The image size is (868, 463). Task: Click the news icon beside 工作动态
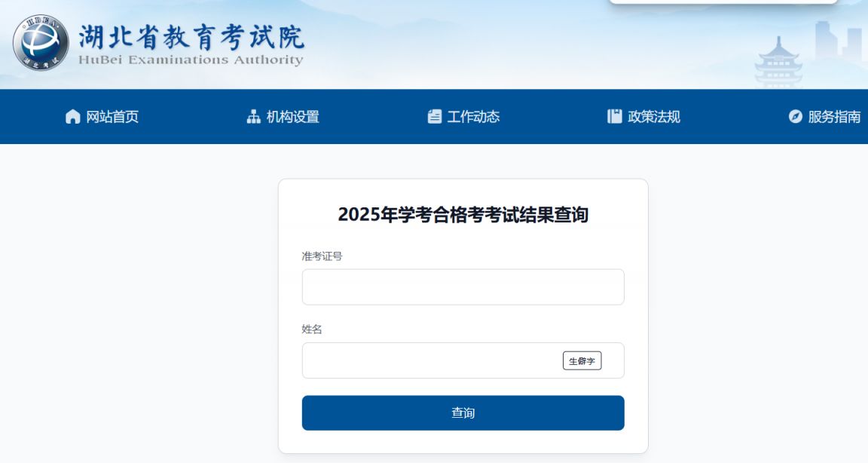(434, 117)
